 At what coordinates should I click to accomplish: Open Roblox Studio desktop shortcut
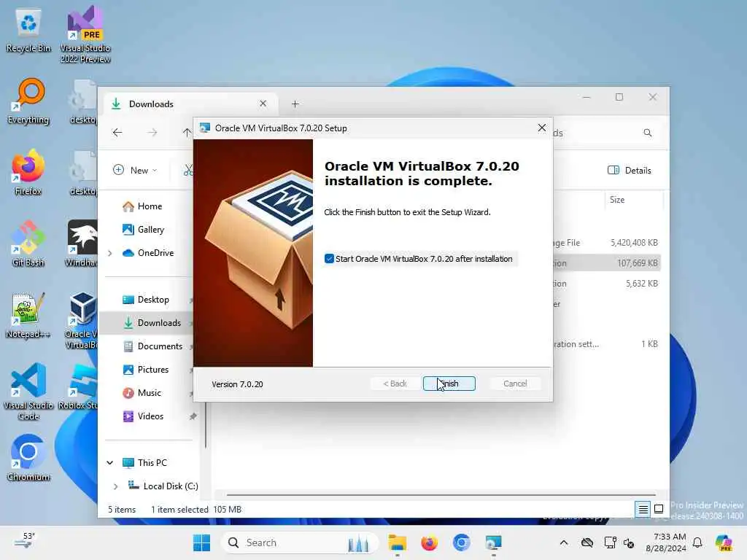[79, 386]
